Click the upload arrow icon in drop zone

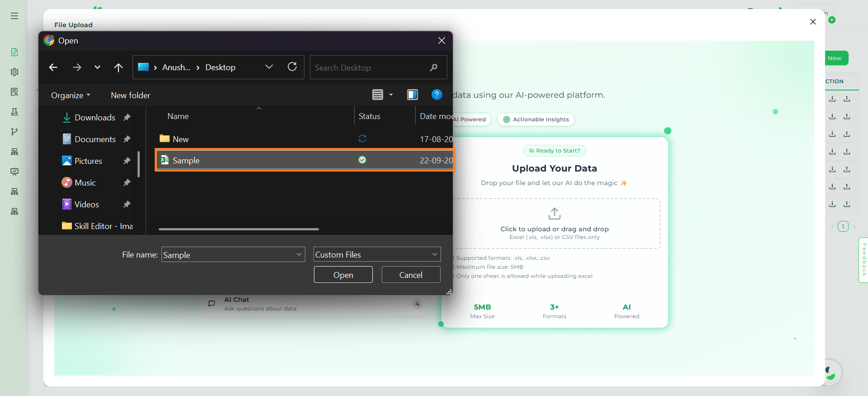(554, 213)
